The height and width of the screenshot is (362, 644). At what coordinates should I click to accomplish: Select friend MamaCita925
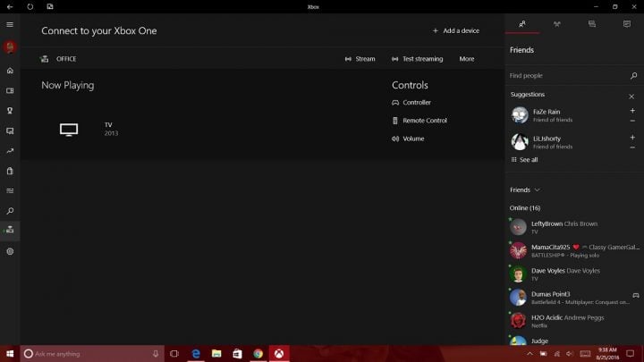coord(574,250)
